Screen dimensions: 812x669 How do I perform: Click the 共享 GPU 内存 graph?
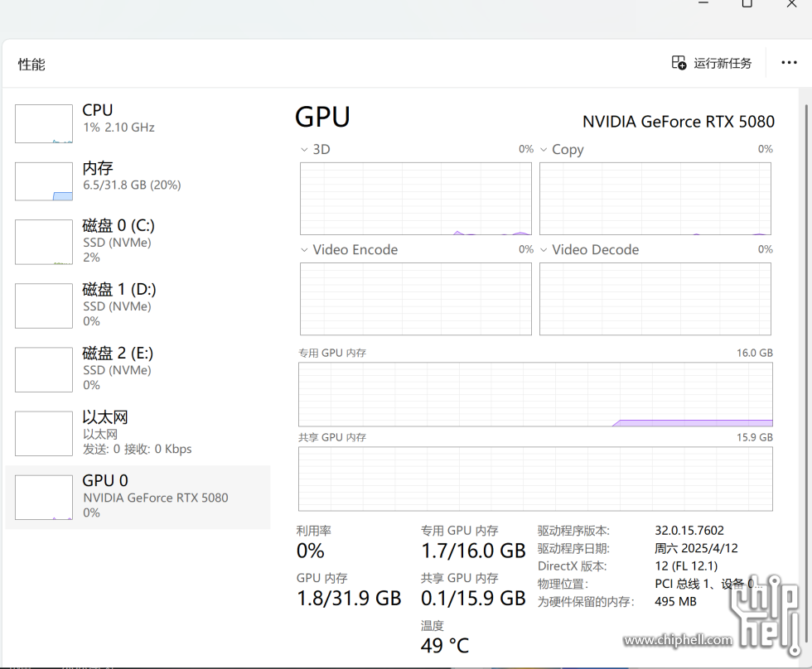pos(535,479)
